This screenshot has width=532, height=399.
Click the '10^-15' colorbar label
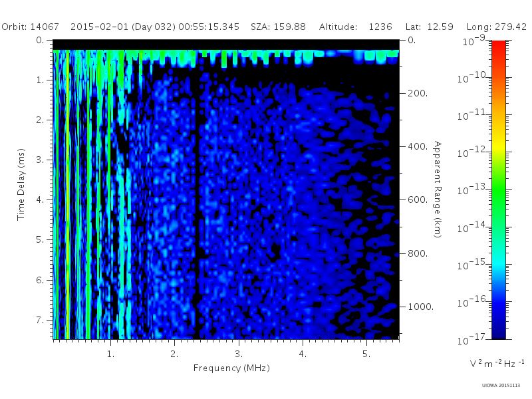pos(472,264)
